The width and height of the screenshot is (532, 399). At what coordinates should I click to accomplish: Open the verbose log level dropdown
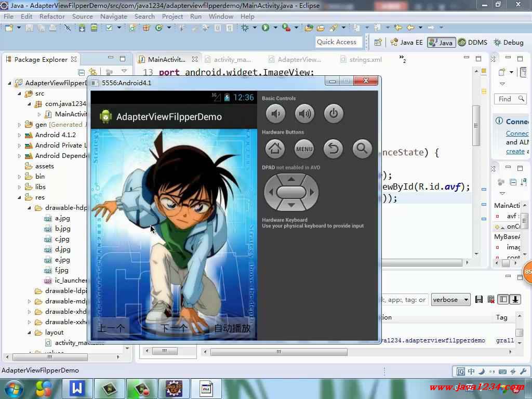[x=450, y=300]
